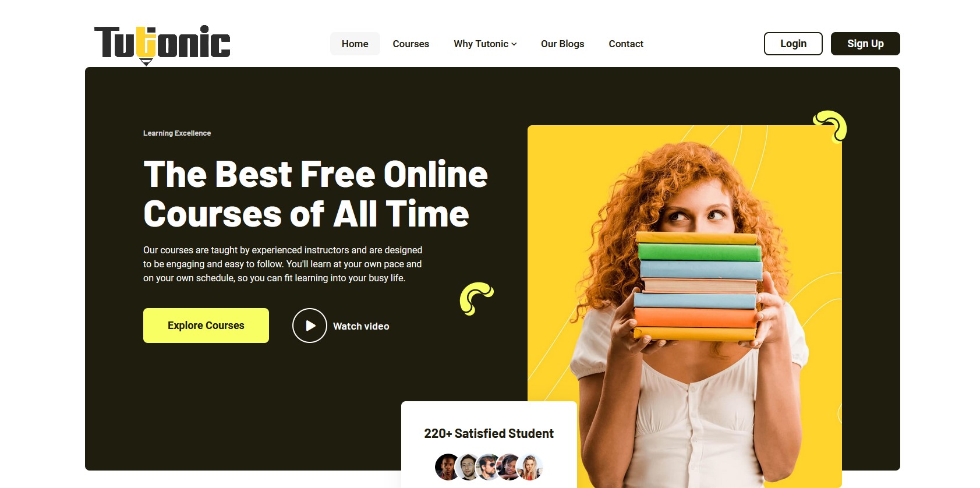The image size is (980, 488).
Task: Click the last blonde student avatar
Action: (530, 467)
